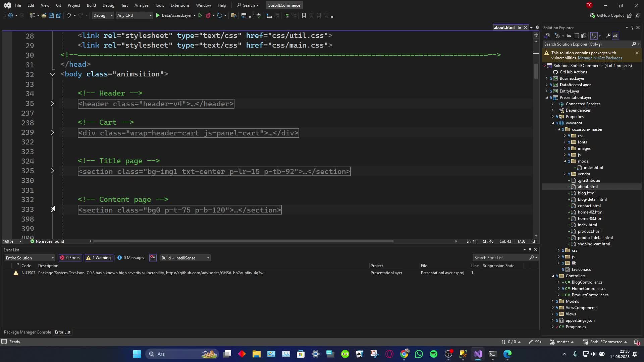
Task: Open GitHub Copilot from the toolbar
Action: pyautogui.click(x=607, y=15)
